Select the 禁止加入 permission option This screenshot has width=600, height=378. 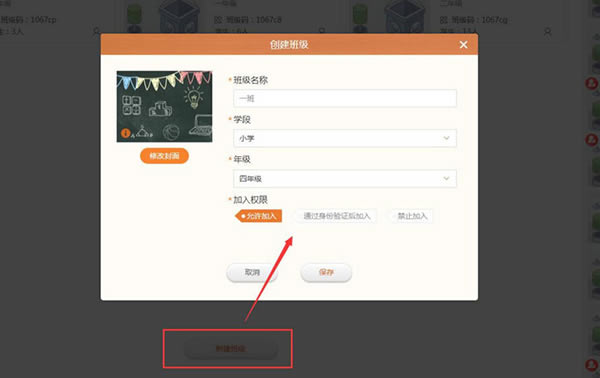[412, 216]
